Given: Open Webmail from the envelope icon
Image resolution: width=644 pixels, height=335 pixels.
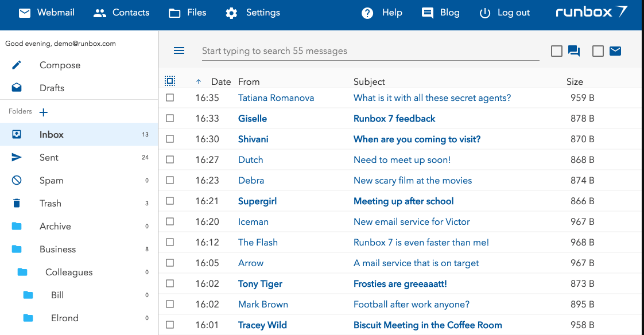Looking at the screenshot, I should click(x=25, y=13).
